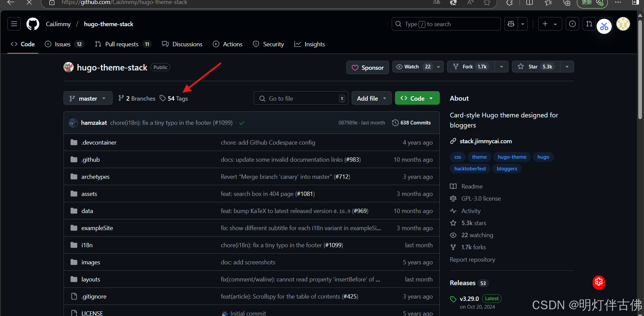644x316 pixels.
Task: Switch to the Security tab
Action: pyautogui.click(x=268, y=44)
